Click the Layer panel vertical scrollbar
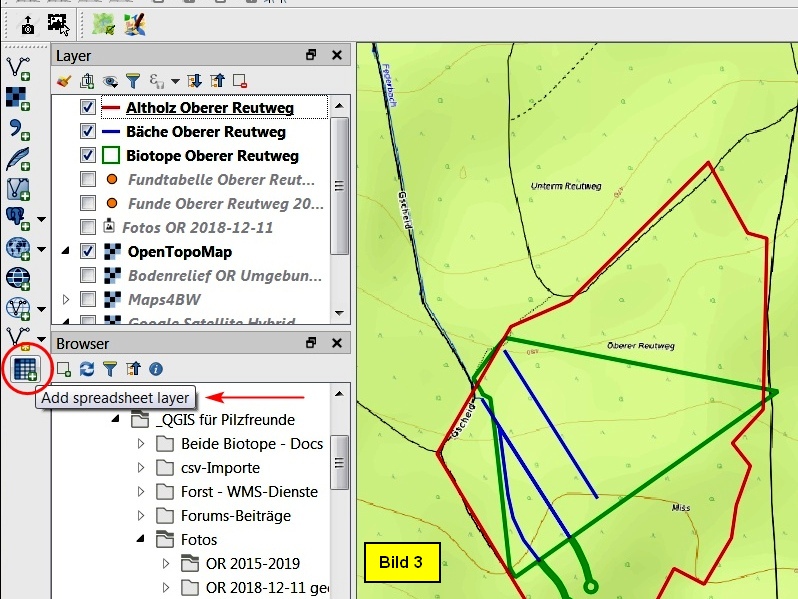 339,186
